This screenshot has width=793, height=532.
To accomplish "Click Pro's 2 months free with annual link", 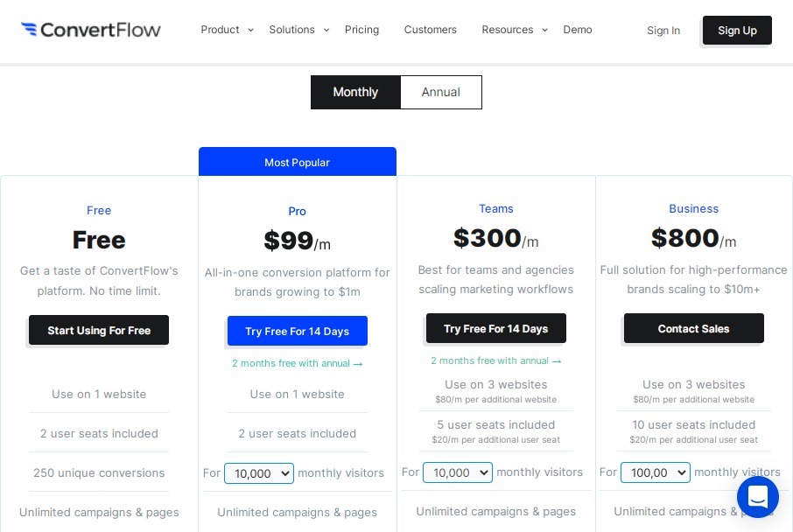I will tap(298, 363).
